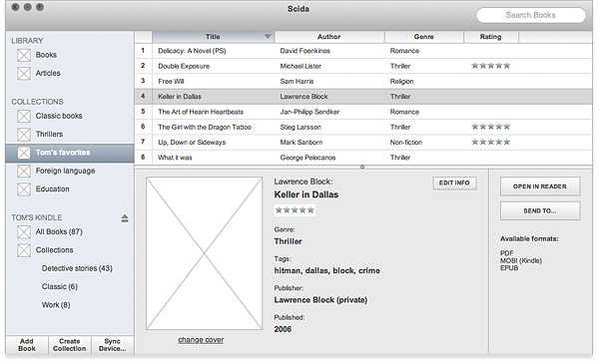
Task: Click the Thrillers collection icon
Action: pyautogui.click(x=24, y=135)
